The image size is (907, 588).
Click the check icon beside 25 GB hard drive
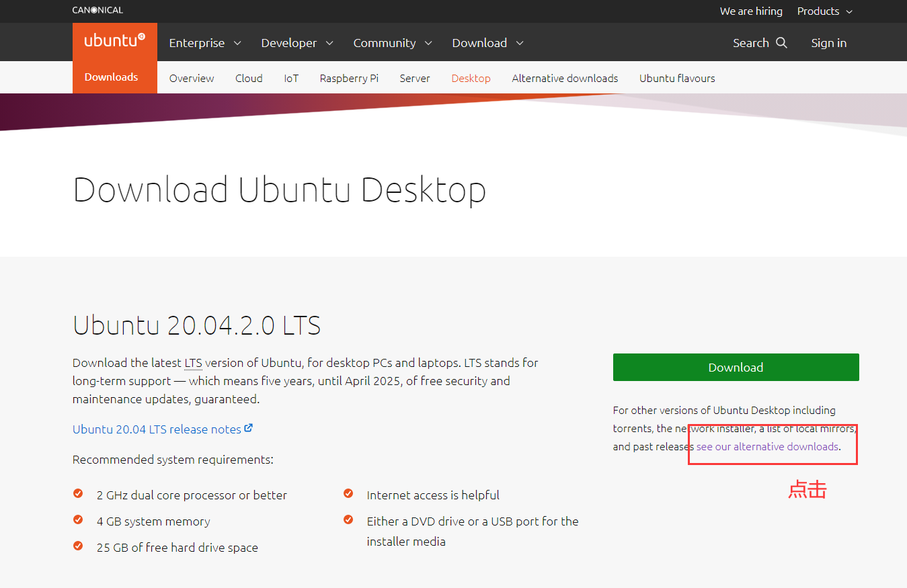[78, 546]
